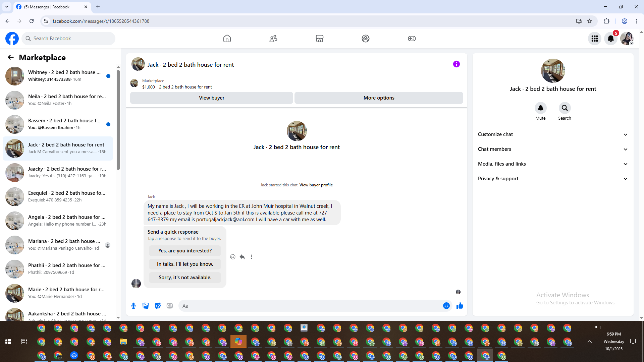Image resolution: width=644 pixels, height=362 pixels.
Task: Open conversation information icon in chat header
Action: 457,64
